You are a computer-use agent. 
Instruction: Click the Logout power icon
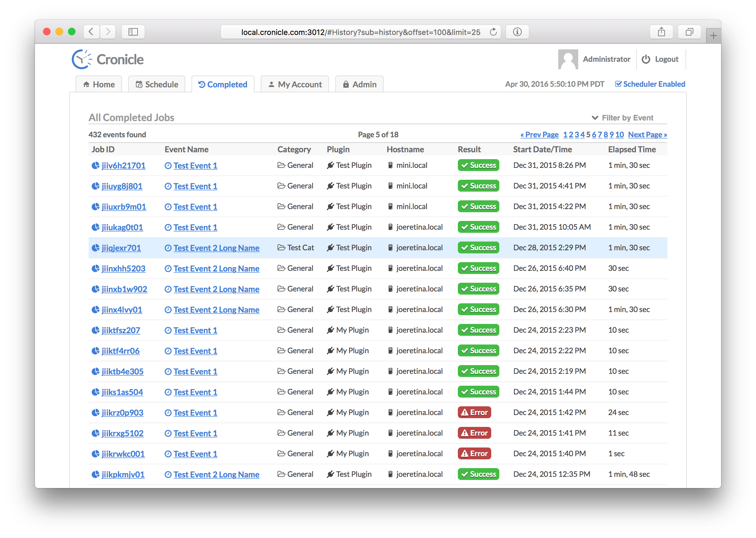click(646, 59)
